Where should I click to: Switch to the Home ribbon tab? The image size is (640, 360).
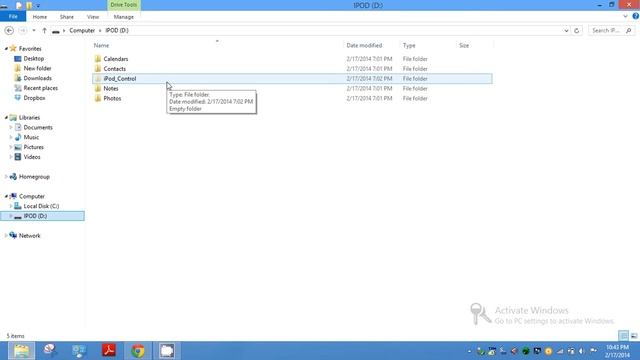pyautogui.click(x=40, y=17)
